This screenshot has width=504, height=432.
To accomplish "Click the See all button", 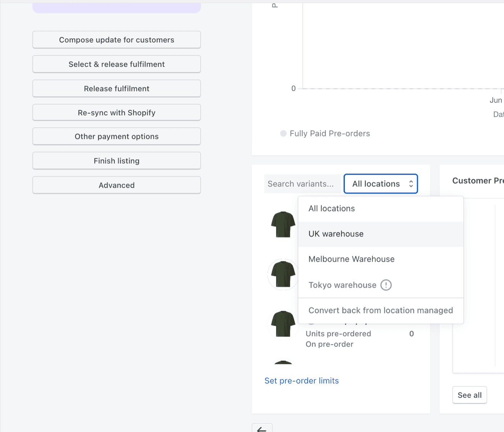I will 470,395.
